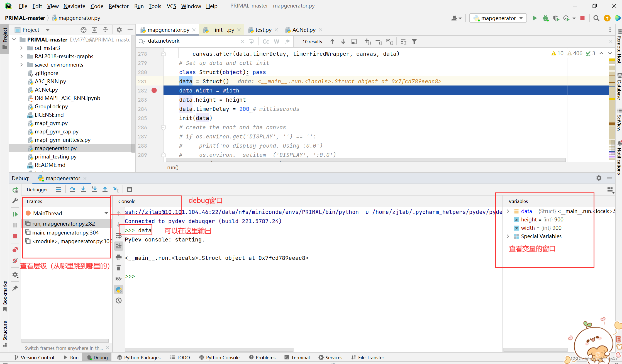Toggle Match Case (Cc) in search bar
Screen dimensions: 622x364
pos(266,41)
